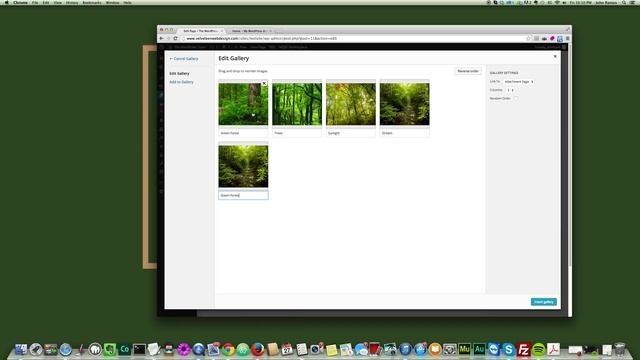Select the Trees thumbnail
The width and height of the screenshot is (640, 360).
point(297,104)
